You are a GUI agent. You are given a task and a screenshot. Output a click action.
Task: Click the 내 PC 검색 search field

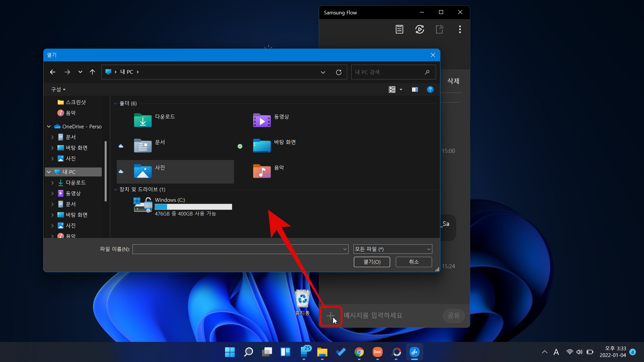[x=387, y=72]
